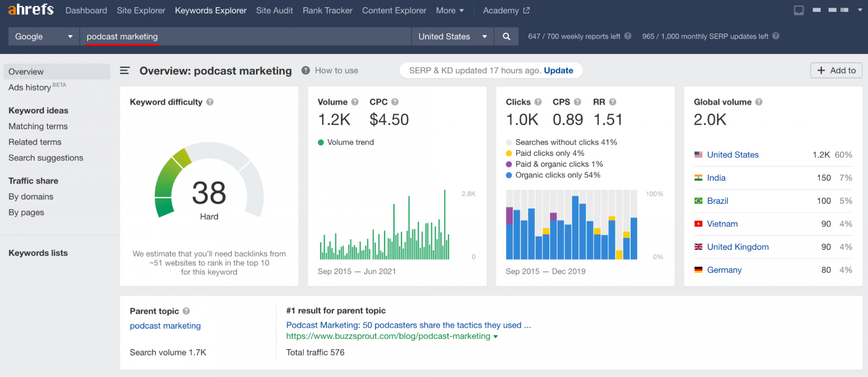The width and height of the screenshot is (868, 377).
Task: Expand the buzzsprout URL dropdown arrow
Action: coord(496,337)
